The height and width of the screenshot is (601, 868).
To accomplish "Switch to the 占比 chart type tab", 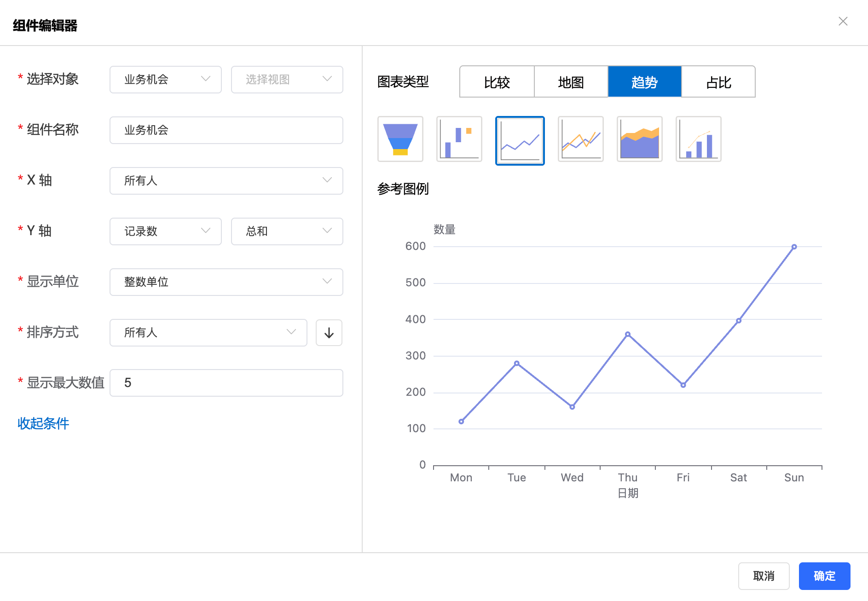I will pos(718,82).
